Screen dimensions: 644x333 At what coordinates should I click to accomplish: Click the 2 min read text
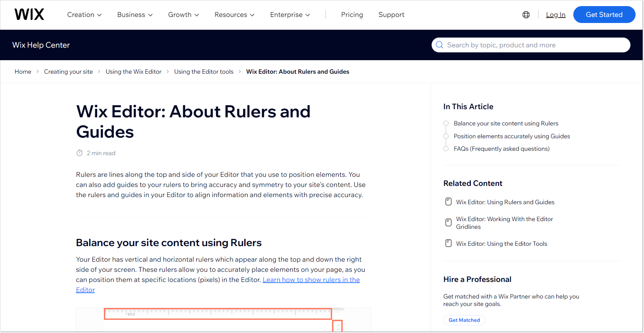[101, 153]
